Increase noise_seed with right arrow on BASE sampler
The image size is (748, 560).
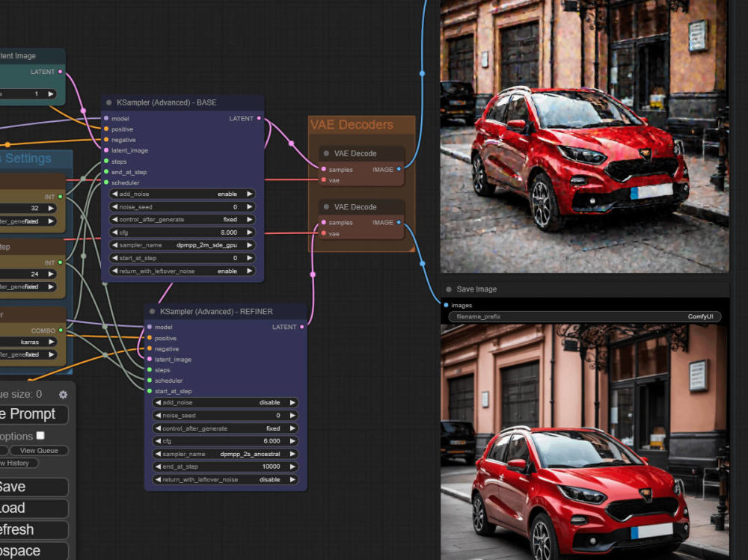click(250, 206)
